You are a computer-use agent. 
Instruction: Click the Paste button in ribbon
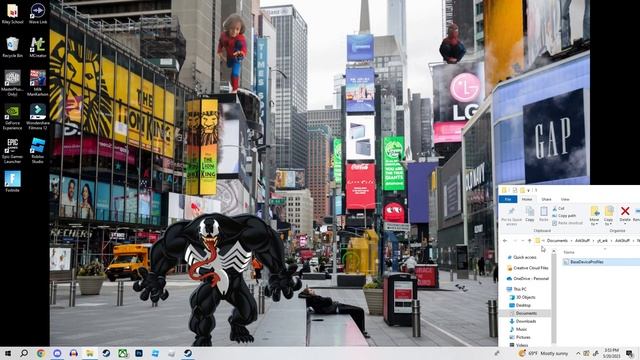click(544, 214)
